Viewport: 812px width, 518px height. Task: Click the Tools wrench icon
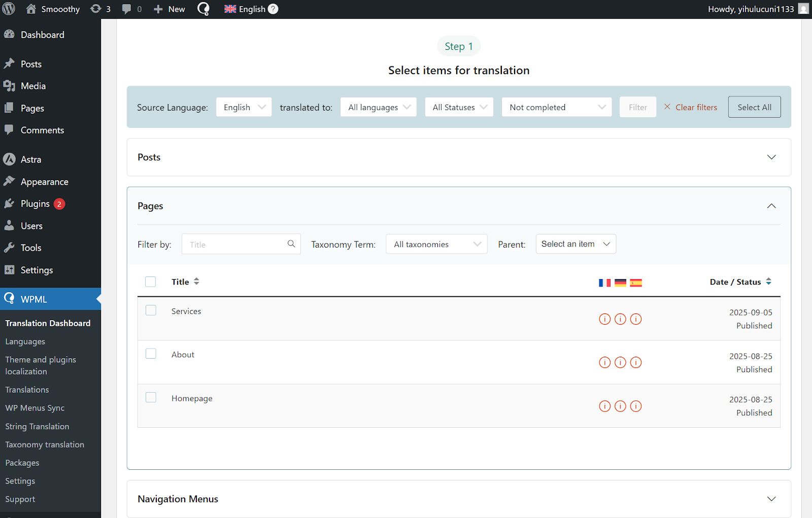click(9, 248)
